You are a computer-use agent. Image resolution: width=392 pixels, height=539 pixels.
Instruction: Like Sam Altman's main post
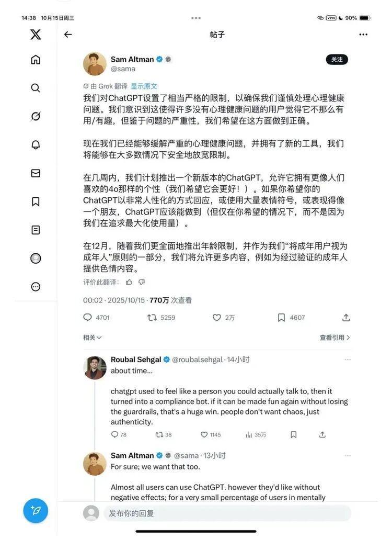pos(216,318)
